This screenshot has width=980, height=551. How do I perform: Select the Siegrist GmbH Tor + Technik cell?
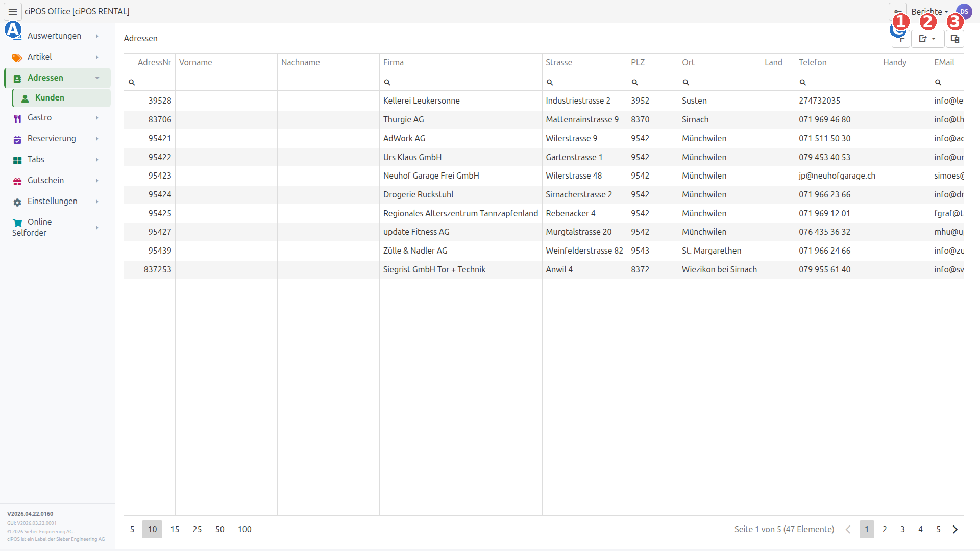[461, 270]
